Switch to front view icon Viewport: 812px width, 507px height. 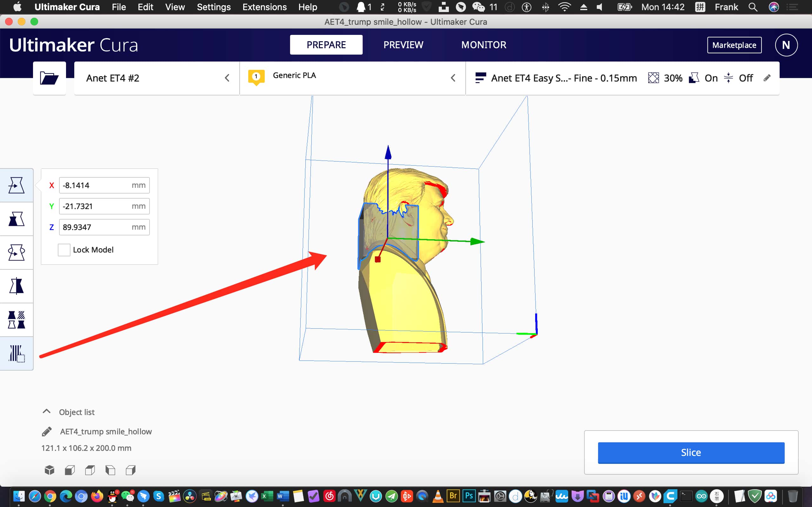[x=70, y=470]
